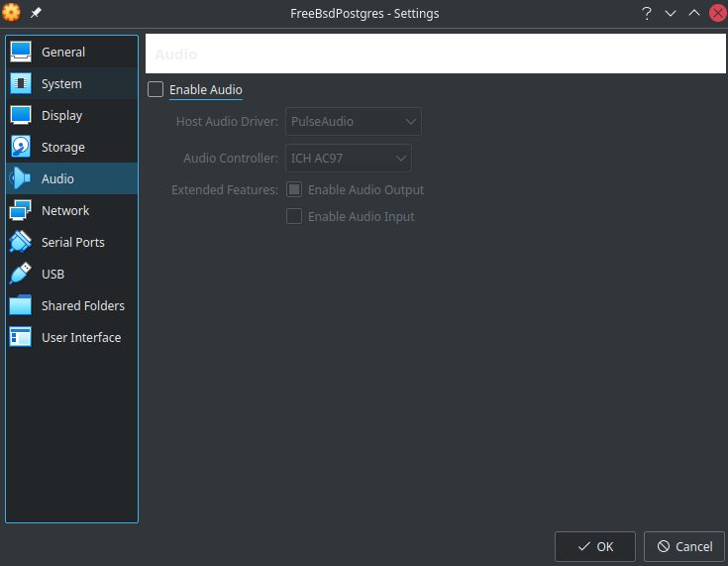Select the Serial Ports label
This screenshot has height=566, width=728.
click(73, 242)
